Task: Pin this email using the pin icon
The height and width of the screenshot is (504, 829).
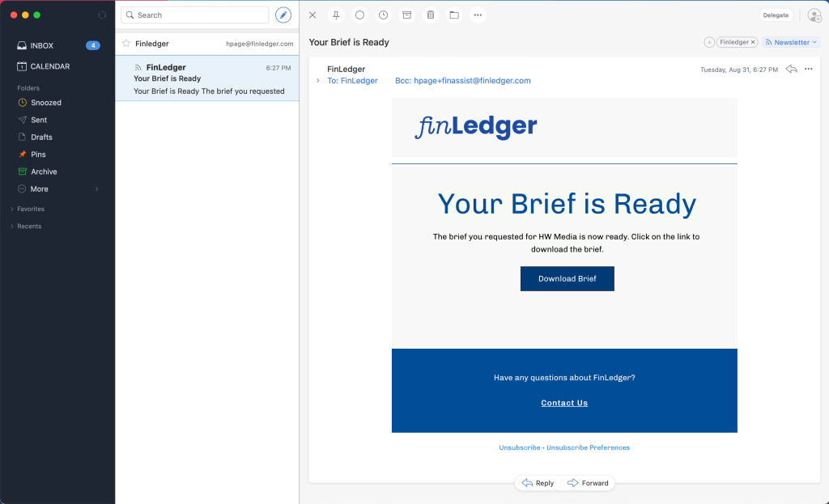Action: pyautogui.click(x=336, y=15)
